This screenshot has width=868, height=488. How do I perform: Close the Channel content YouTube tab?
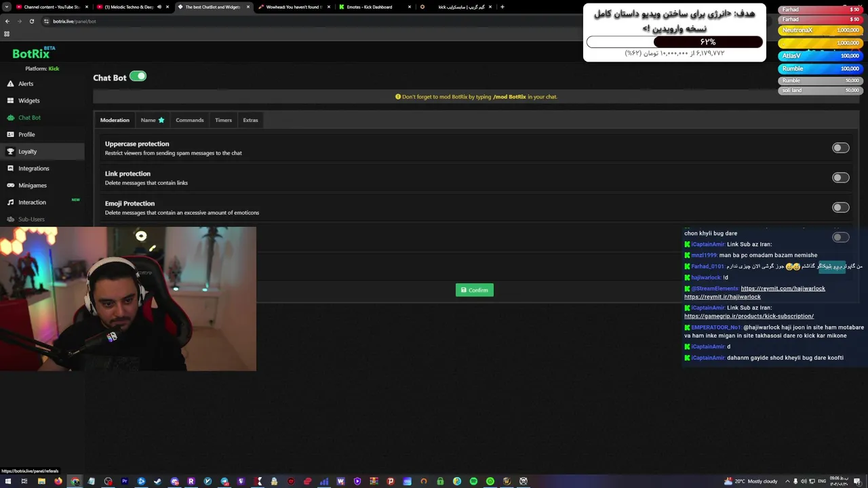[87, 7]
